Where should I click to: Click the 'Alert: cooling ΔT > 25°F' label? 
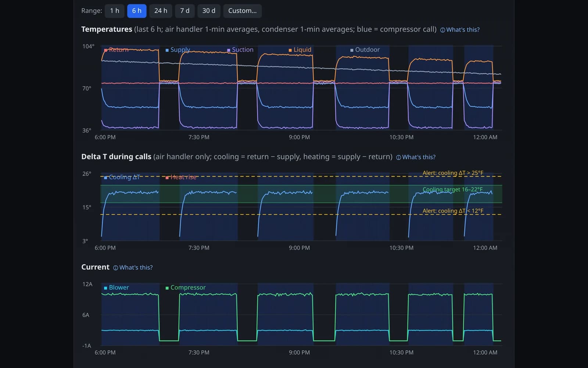(x=453, y=173)
